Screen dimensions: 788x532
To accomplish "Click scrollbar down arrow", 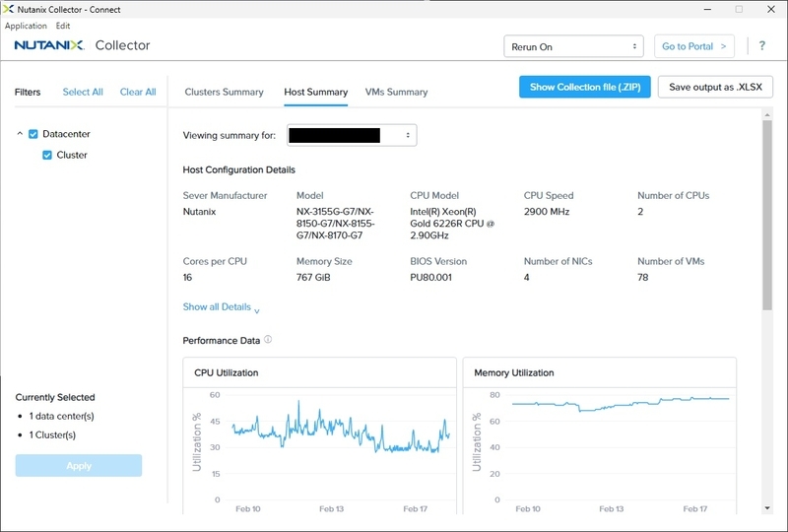I will (x=767, y=508).
